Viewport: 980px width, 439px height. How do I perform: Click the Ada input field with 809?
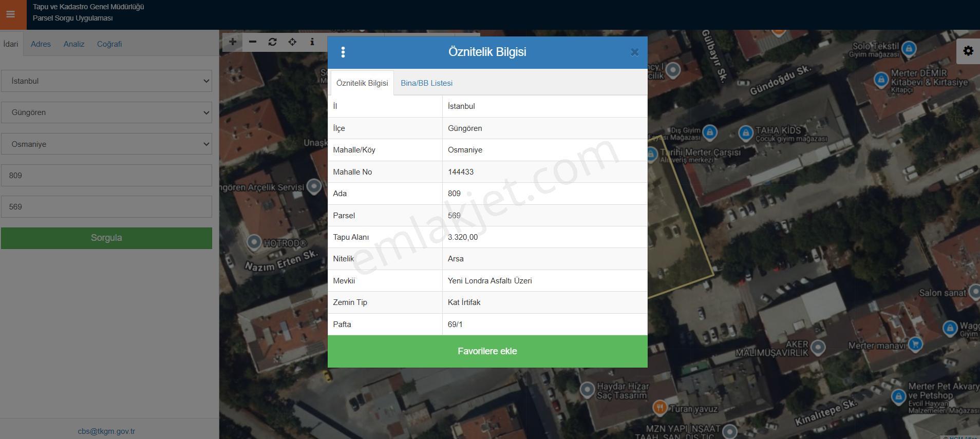pos(106,176)
